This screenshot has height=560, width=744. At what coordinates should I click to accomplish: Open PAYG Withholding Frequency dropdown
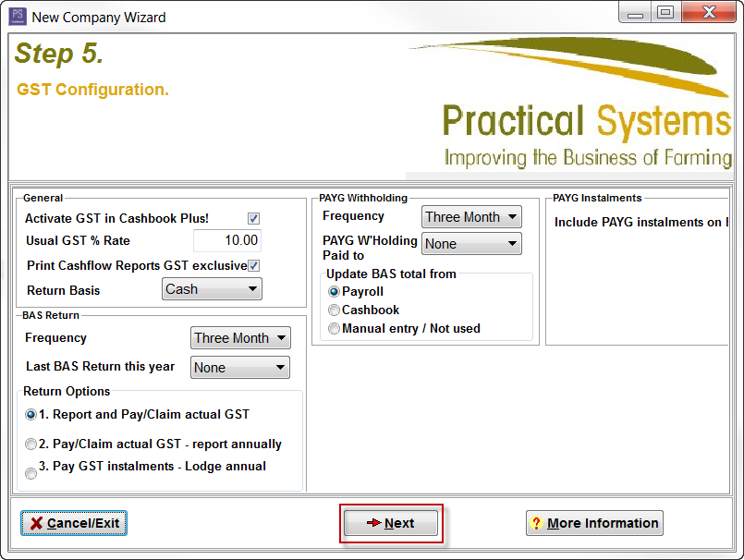pos(471,217)
